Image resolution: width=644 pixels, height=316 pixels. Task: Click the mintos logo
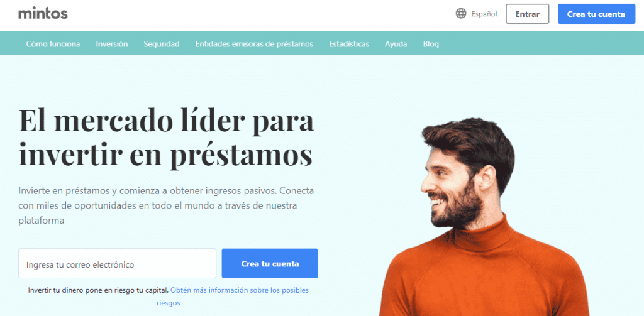point(43,14)
